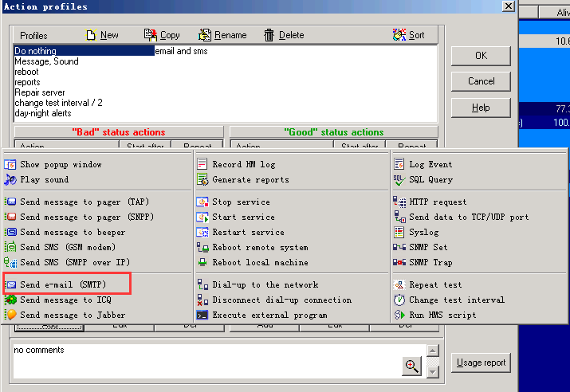Click the Play sound icon
The image size is (570, 392).
pyautogui.click(x=10, y=180)
